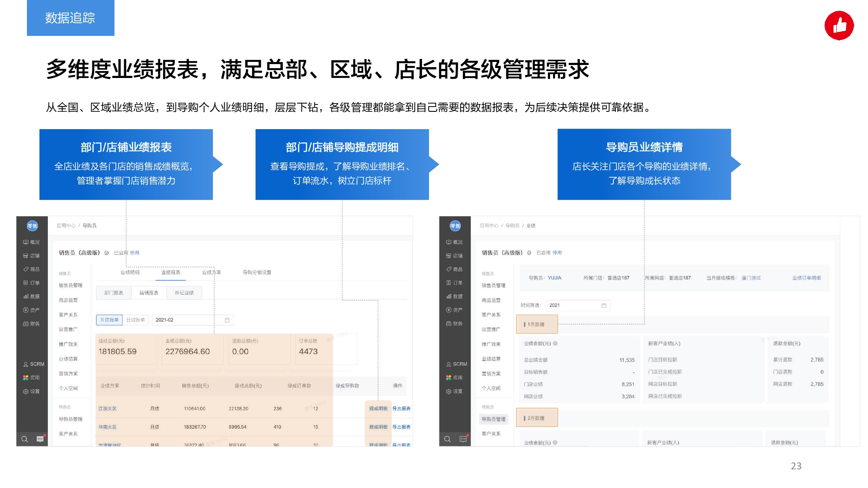
Task: Click the search magnifier in the left screenshot
Action: 25,439
